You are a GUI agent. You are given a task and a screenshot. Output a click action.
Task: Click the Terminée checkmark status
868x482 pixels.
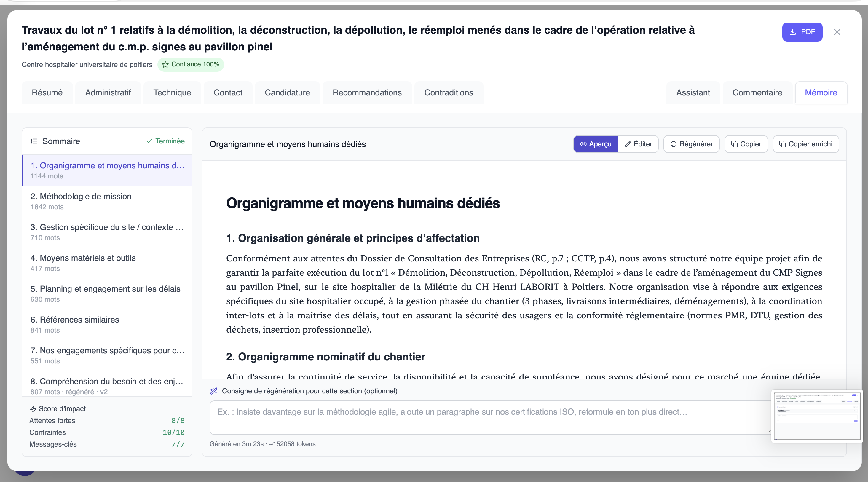[x=165, y=141]
